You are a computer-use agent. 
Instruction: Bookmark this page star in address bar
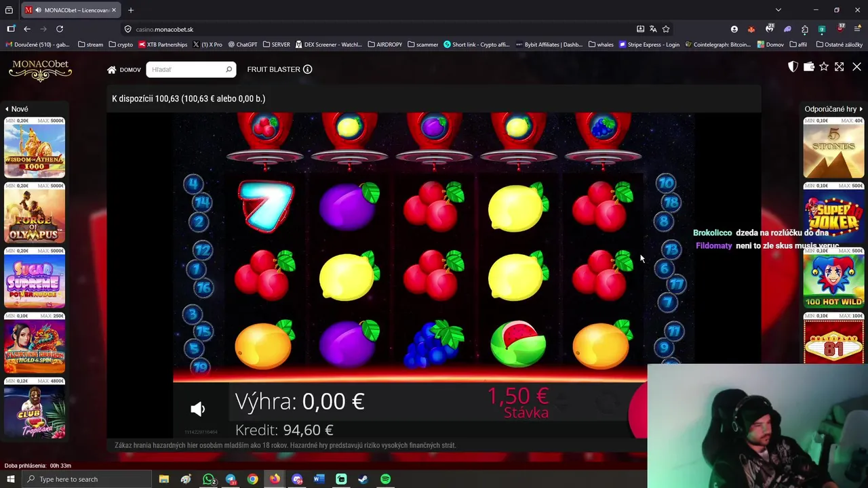point(666,29)
